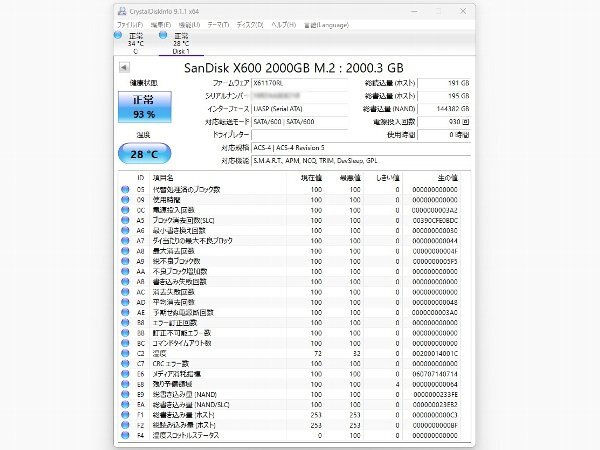Select the CRC エラー数 attribute row
Viewport: 600px width, 450px height.
291,364
